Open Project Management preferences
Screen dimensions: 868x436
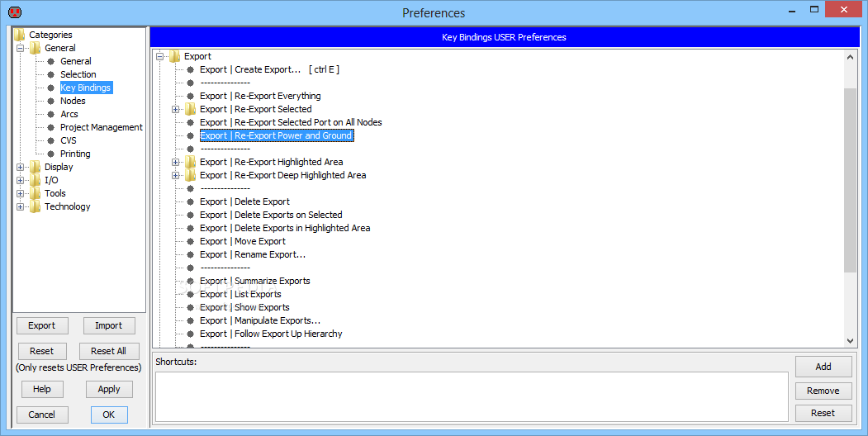pyautogui.click(x=102, y=127)
